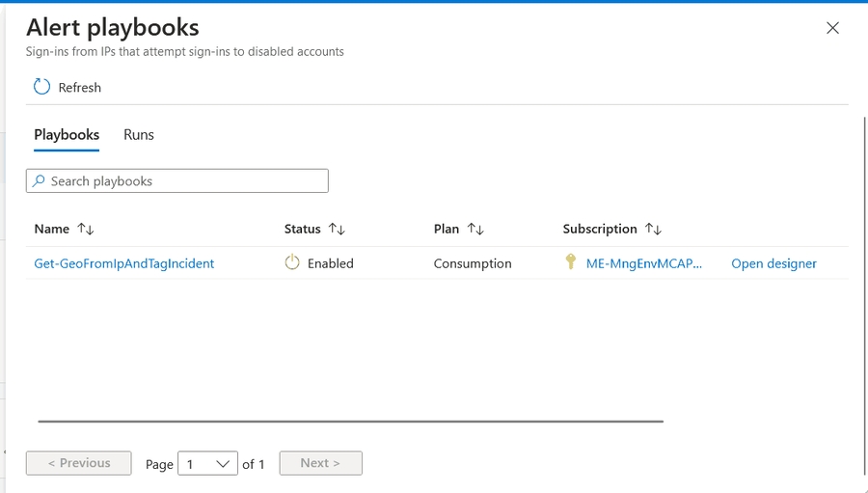868x493 pixels.
Task: Sort by Name column arrows
Action: pos(86,229)
